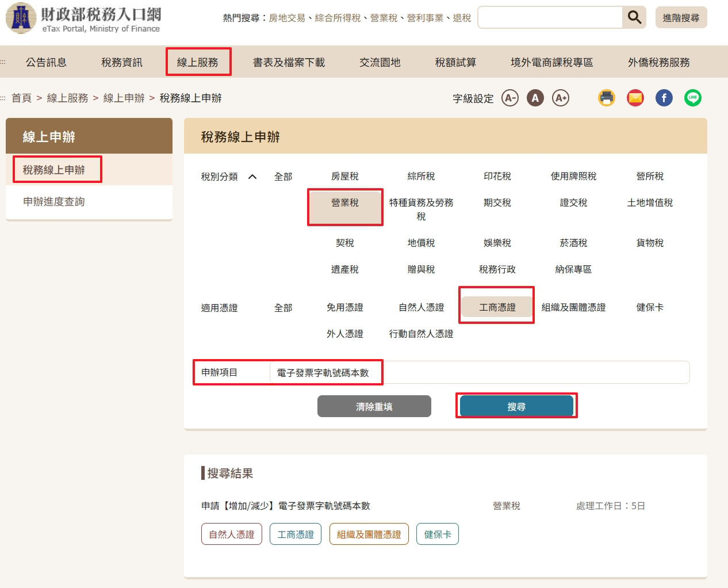Screen dimensions: 728x588
Task: Open the Facebook share icon
Action: pyautogui.click(x=664, y=98)
